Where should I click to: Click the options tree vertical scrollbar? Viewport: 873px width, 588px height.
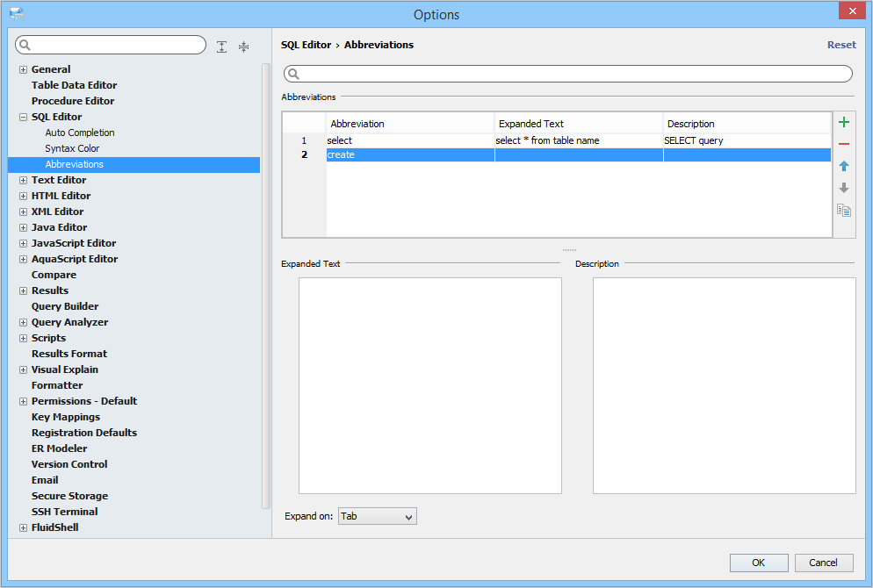click(x=265, y=286)
